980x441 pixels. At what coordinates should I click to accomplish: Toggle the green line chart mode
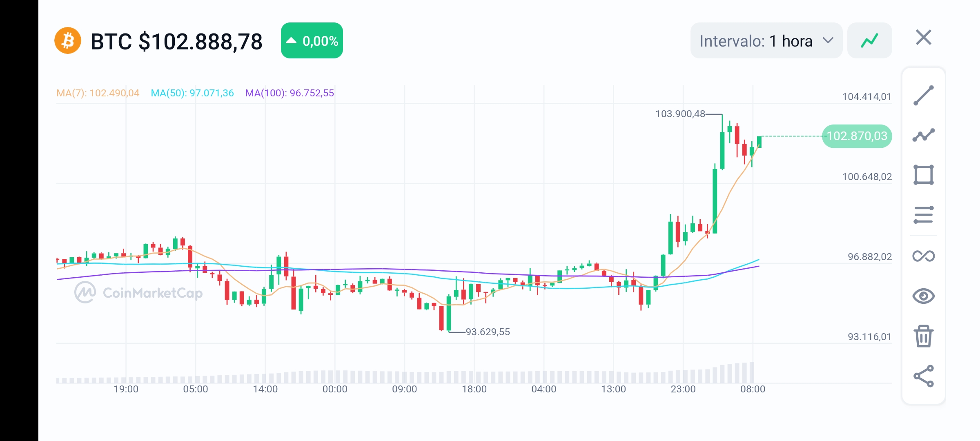point(869,40)
